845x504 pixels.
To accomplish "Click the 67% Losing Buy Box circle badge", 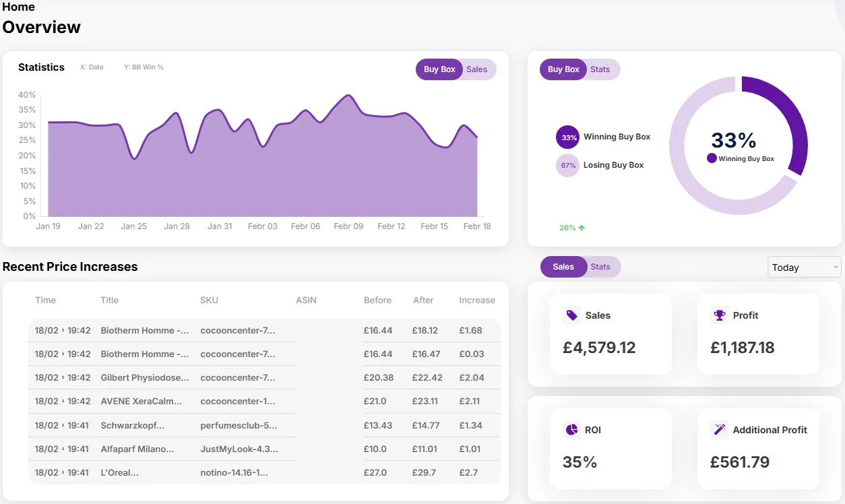I will click(567, 165).
